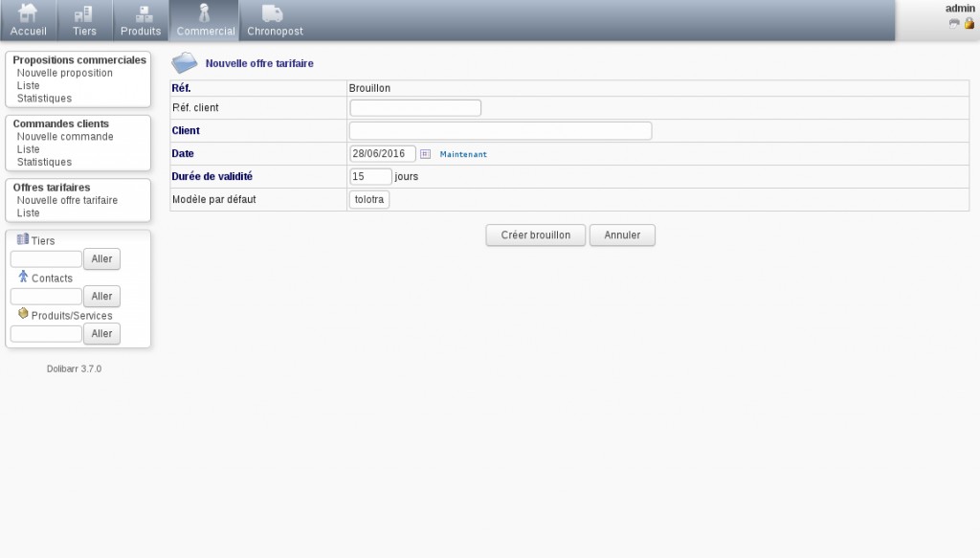Click the Durée de validité label
This screenshot has height=558, width=980.
click(212, 177)
